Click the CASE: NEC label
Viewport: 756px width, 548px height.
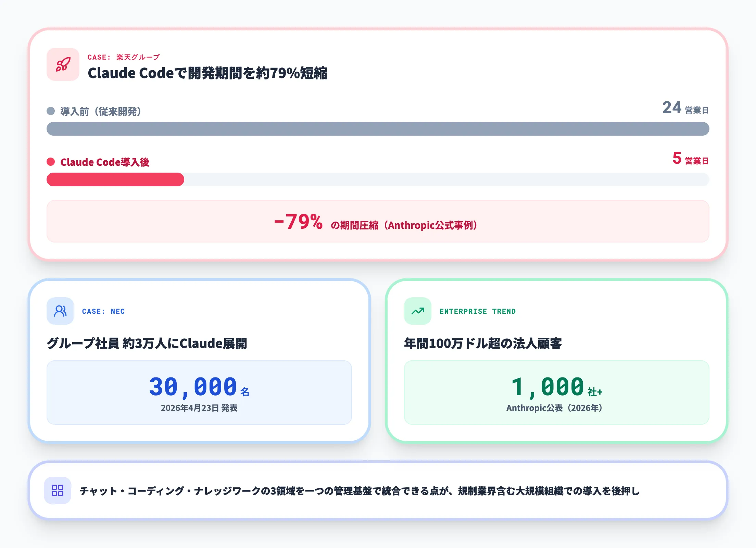tap(103, 311)
